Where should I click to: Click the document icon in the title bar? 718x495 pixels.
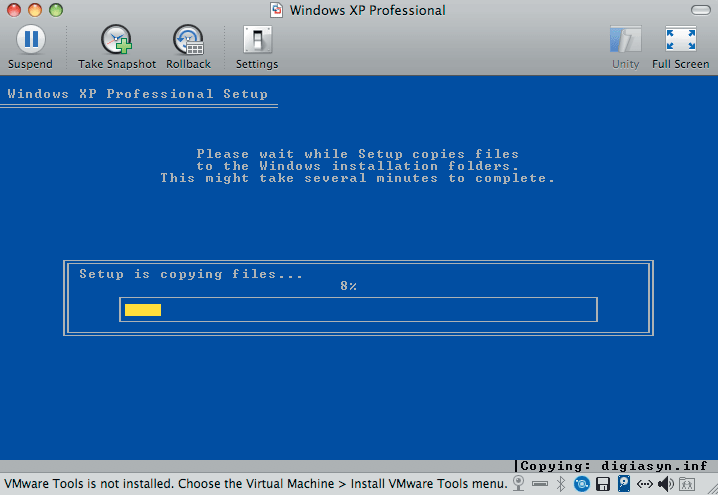coord(276,10)
